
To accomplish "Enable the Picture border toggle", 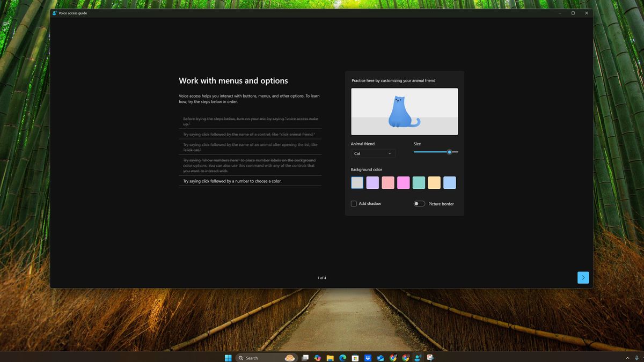I will tap(419, 203).
